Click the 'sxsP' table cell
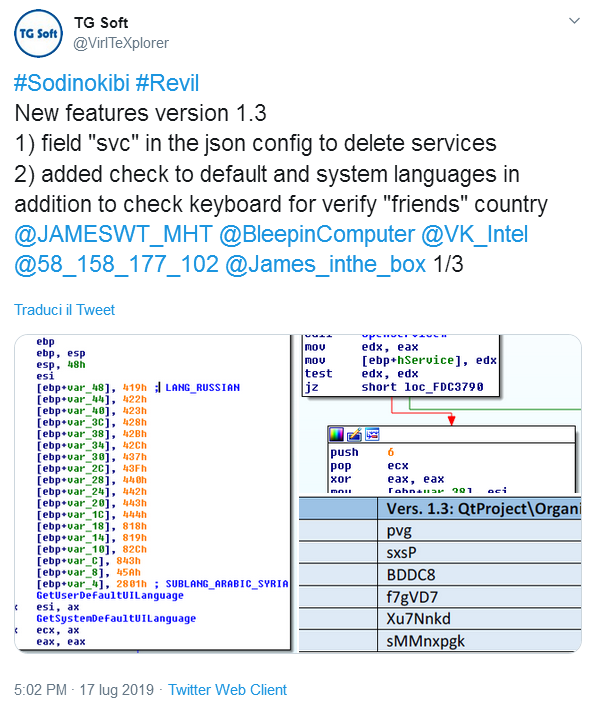The width and height of the screenshot is (595, 702). (x=479, y=552)
